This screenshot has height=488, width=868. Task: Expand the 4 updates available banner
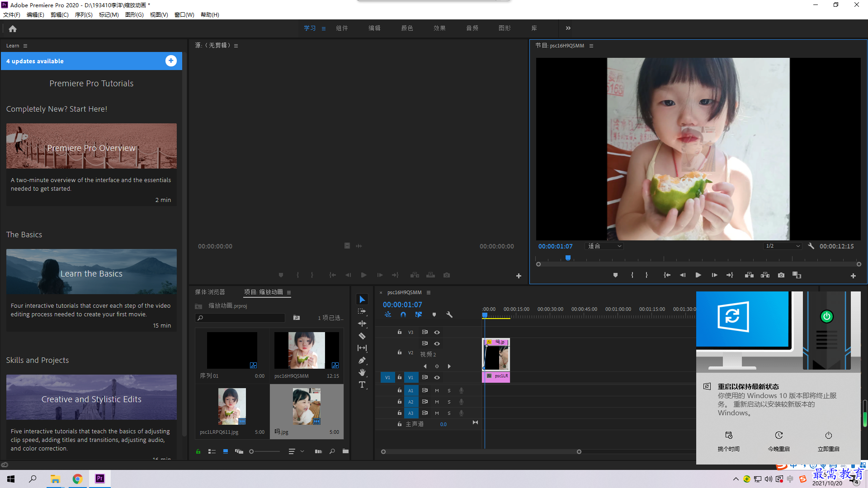pos(171,61)
